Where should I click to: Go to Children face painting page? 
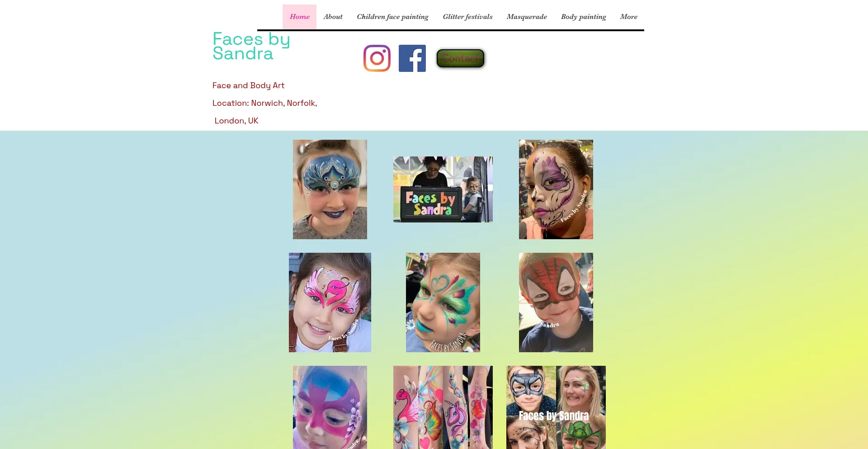coord(392,17)
